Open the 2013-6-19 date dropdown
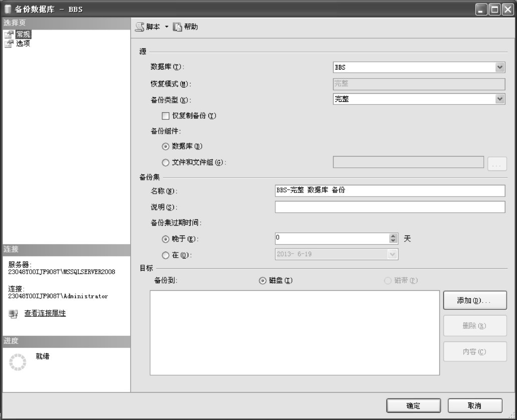 click(x=392, y=255)
